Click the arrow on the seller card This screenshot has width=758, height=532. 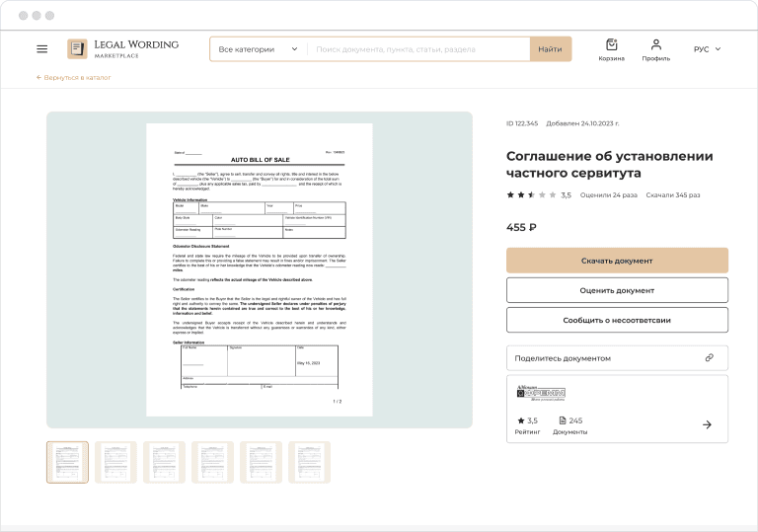tap(707, 424)
